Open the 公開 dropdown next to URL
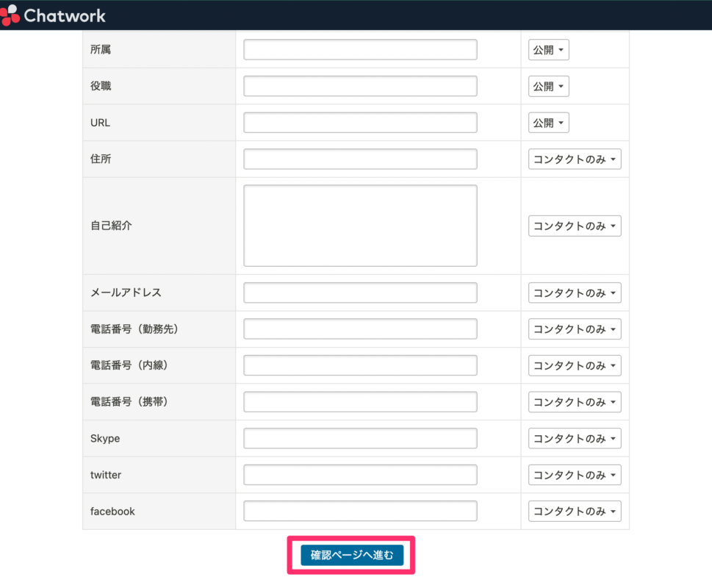 coord(548,122)
